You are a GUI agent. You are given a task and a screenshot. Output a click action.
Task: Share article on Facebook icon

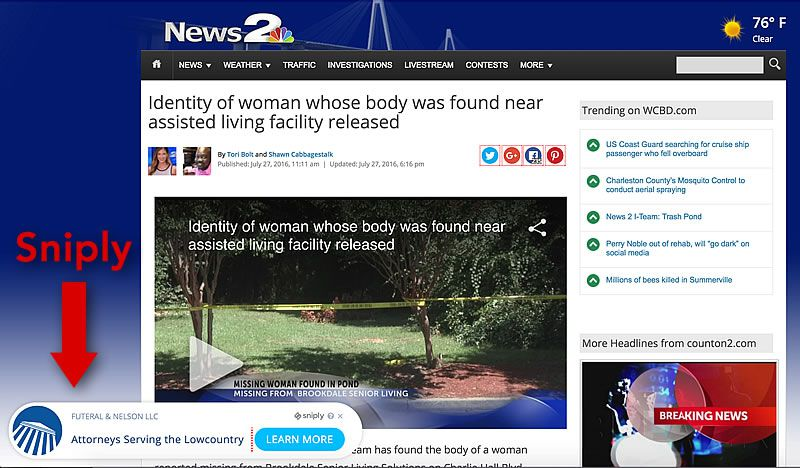point(533,155)
